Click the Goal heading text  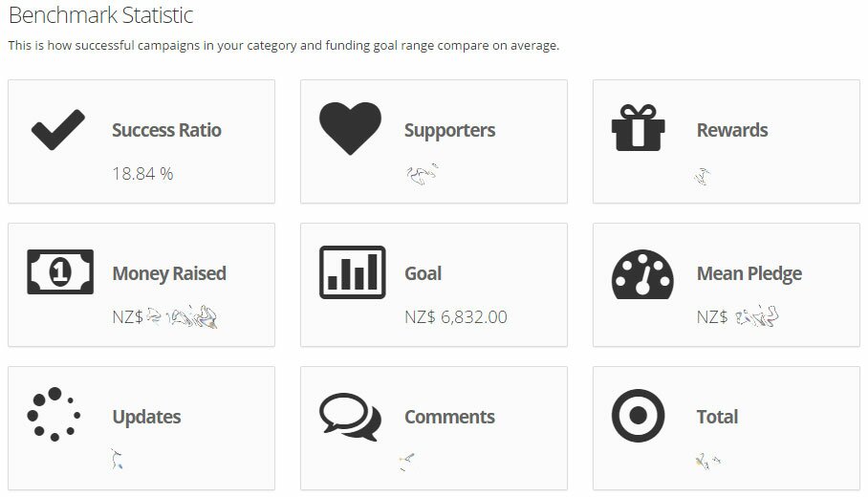[423, 273]
